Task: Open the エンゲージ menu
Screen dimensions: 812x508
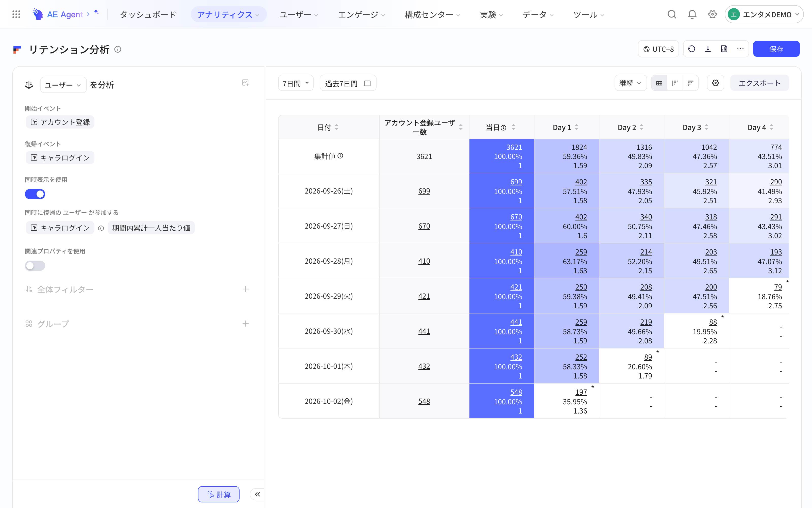Action: point(361,14)
